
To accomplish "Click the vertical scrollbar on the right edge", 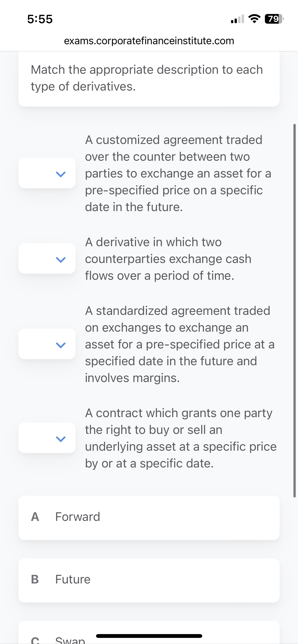I will 294,310.
